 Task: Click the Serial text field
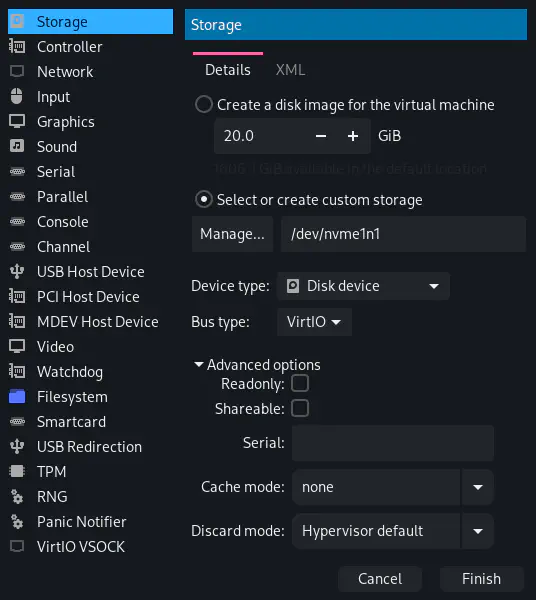[393, 443]
